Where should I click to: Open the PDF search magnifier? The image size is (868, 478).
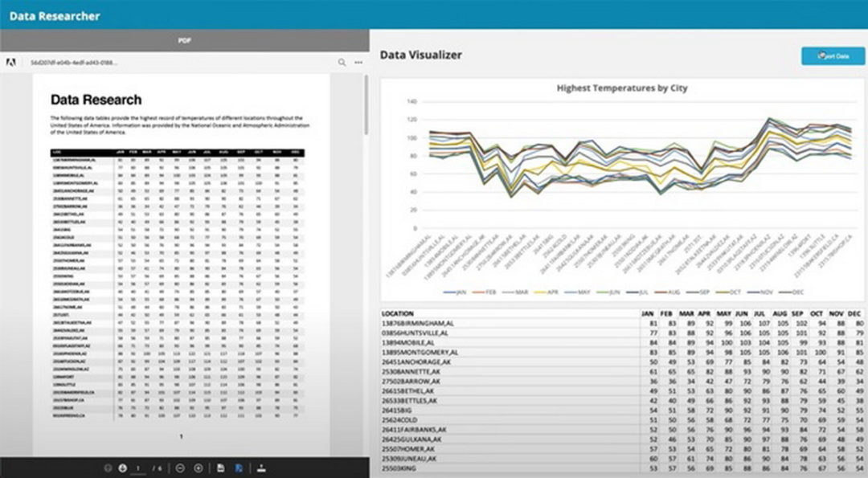pyautogui.click(x=342, y=62)
